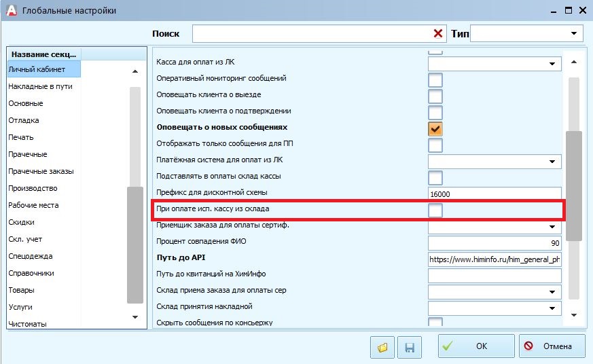Select 'Рабочие места' section
Image resolution: width=593 pixels, height=364 pixels.
[33, 206]
